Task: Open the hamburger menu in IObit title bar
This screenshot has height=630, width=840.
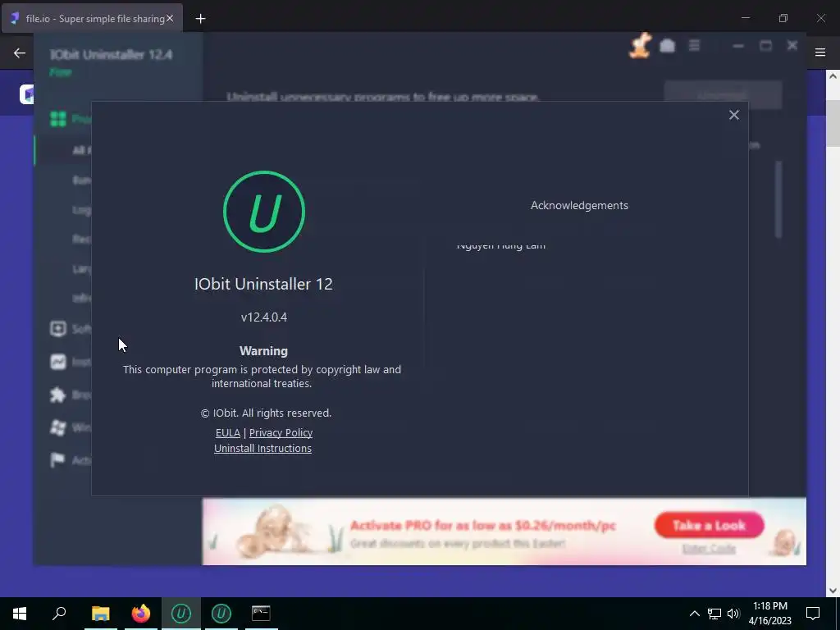Action: 694,46
